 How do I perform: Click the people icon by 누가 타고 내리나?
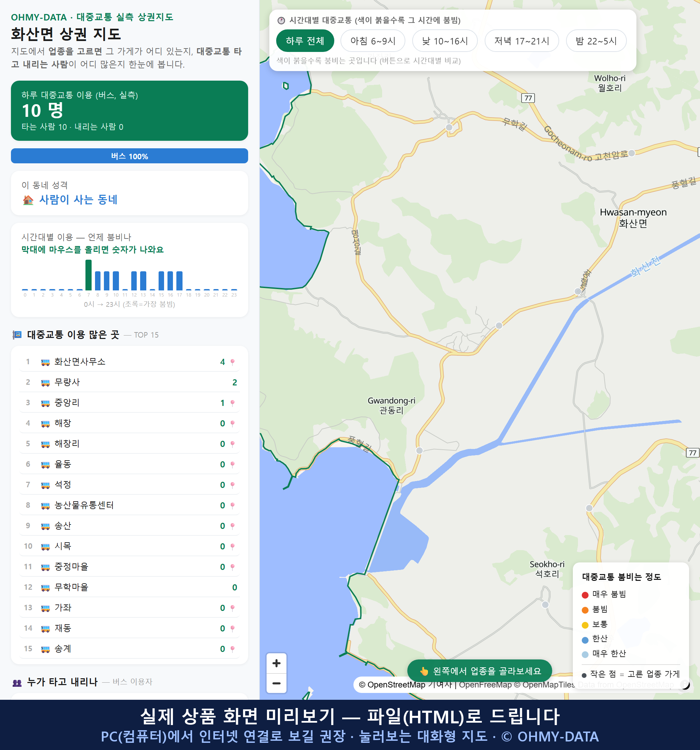coord(17,682)
